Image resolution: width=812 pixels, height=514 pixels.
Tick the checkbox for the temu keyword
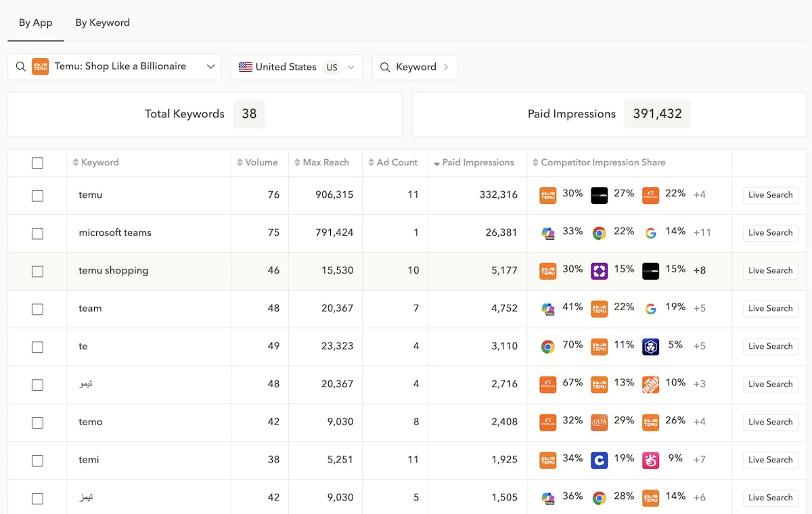37,196
